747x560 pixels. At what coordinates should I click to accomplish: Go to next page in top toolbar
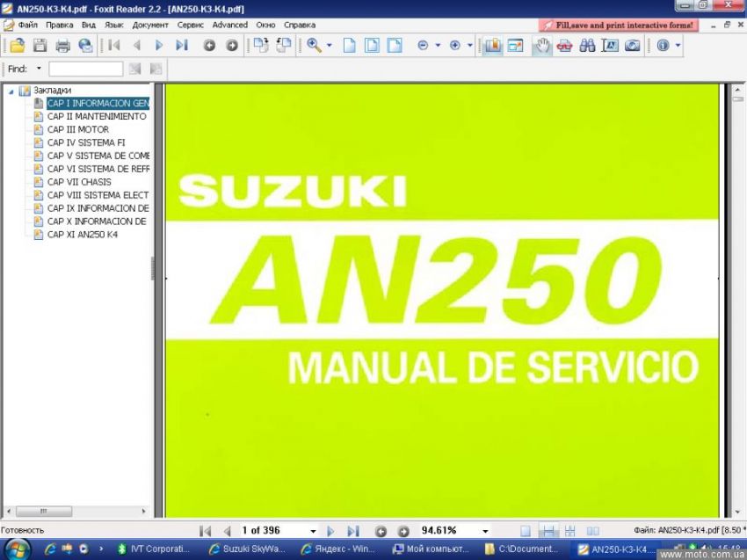click(159, 46)
